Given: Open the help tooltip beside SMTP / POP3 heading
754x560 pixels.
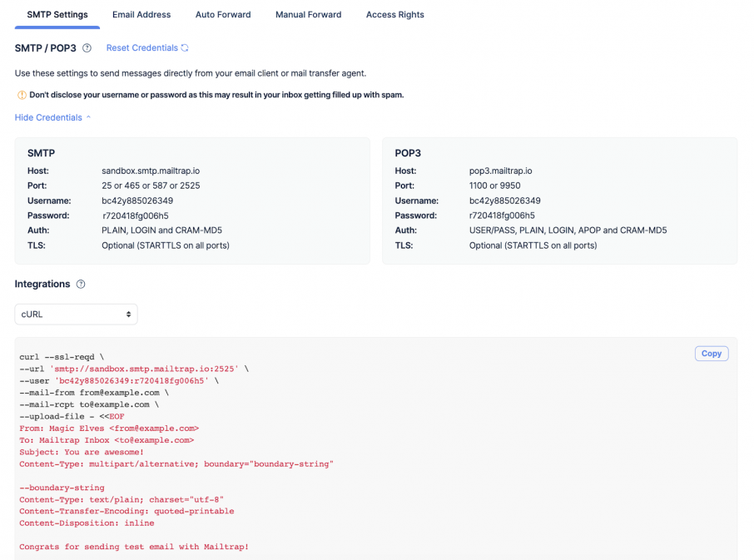Looking at the screenshot, I should tap(87, 47).
